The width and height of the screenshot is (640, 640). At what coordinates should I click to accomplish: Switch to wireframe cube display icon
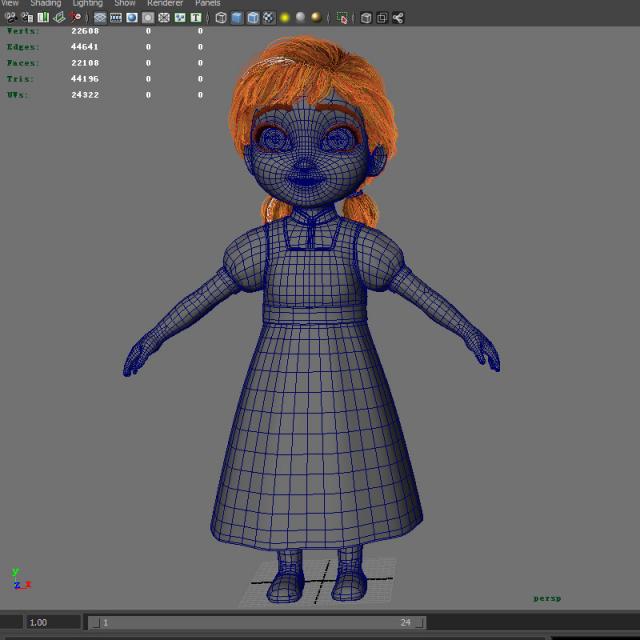(x=221, y=18)
